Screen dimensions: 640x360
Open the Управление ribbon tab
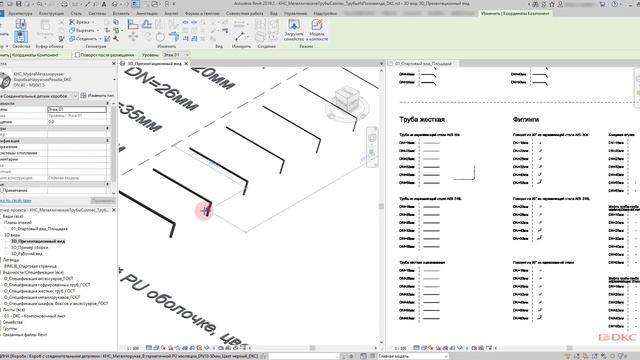295,13
